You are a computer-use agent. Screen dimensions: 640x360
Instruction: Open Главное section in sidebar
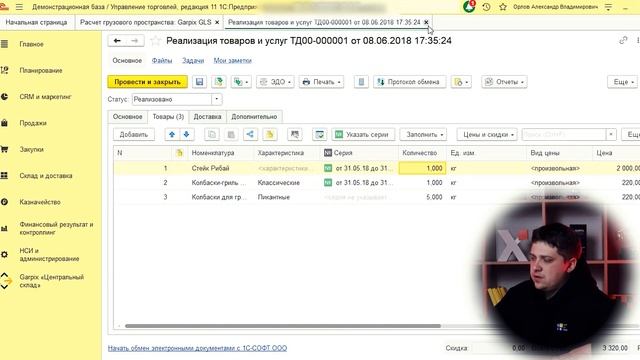[31, 44]
